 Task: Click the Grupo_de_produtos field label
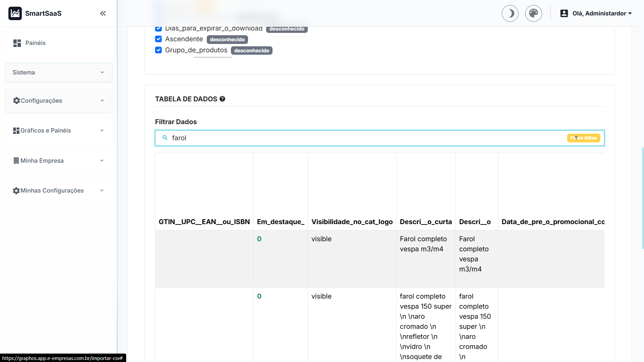point(196,50)
